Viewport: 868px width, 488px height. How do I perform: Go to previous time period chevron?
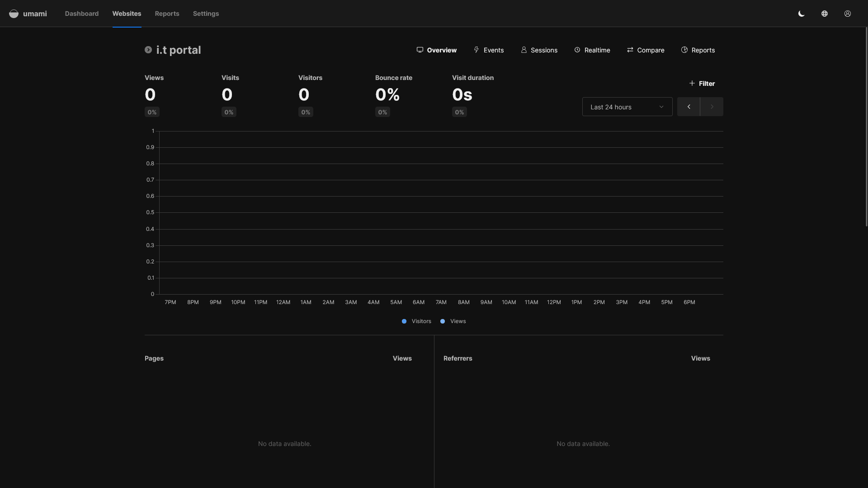click(x=689, y=107)
